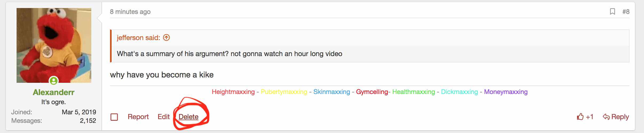Report this post
Image resolution: width=644 pixels, height=133 pixels.
[138, 117]
